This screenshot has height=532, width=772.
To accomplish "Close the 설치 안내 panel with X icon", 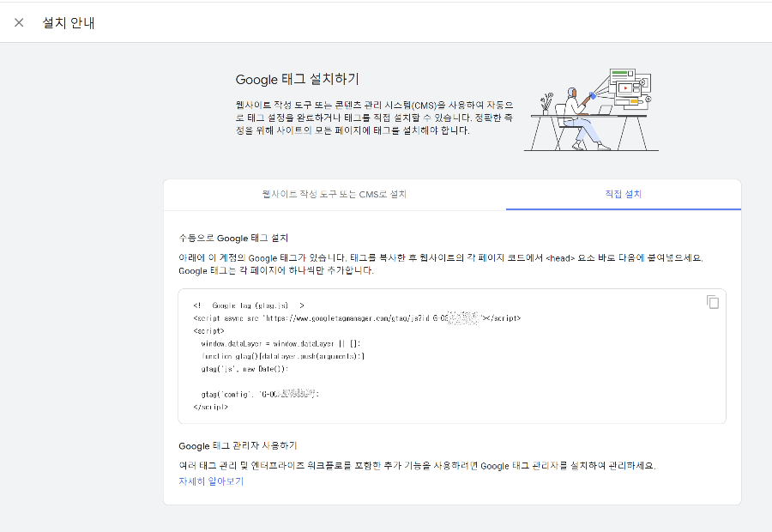I will pyautogui.click(x=19, y=22).
